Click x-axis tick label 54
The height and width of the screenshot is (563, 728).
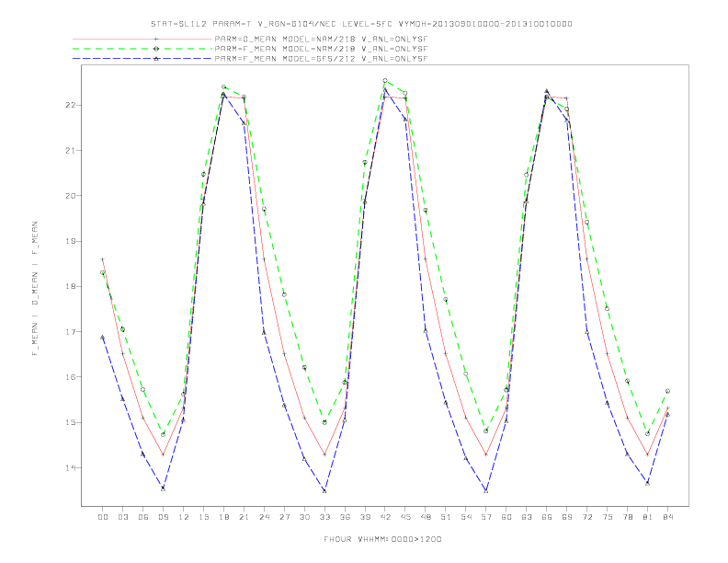point(466,517)
